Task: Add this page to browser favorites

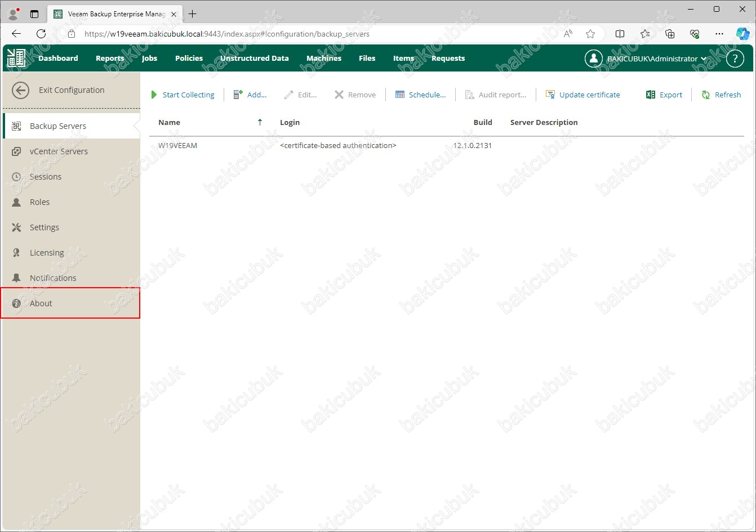Action: 590,34
